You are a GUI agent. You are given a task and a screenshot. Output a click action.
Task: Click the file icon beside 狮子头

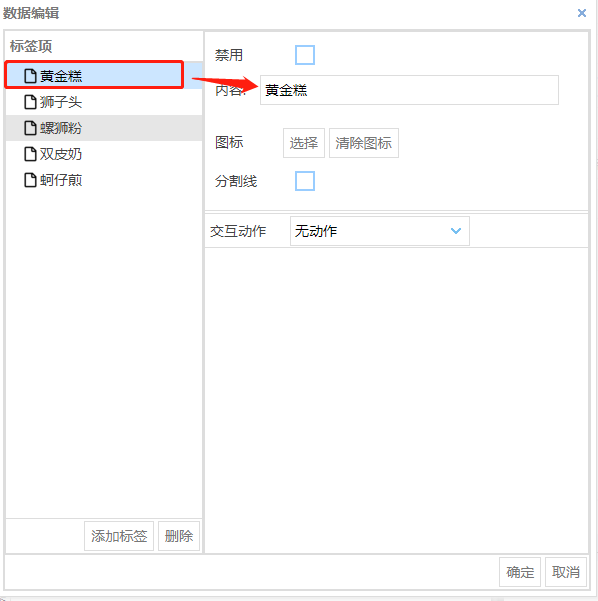[x=30, y=102]
